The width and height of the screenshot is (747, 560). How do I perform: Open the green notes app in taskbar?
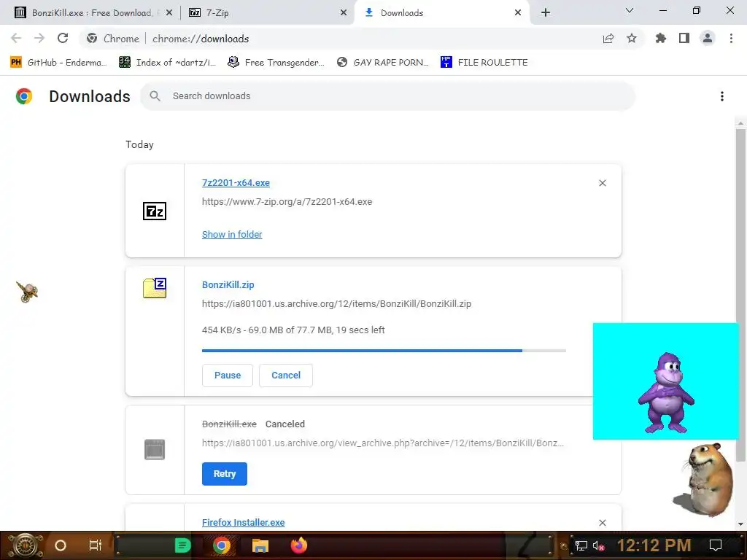point(182,545)
